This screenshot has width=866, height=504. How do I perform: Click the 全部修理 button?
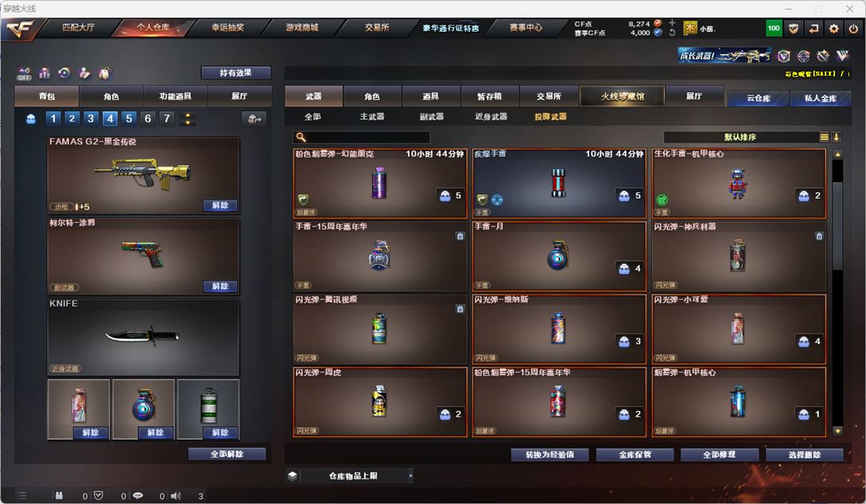click(x=719, y=455)
